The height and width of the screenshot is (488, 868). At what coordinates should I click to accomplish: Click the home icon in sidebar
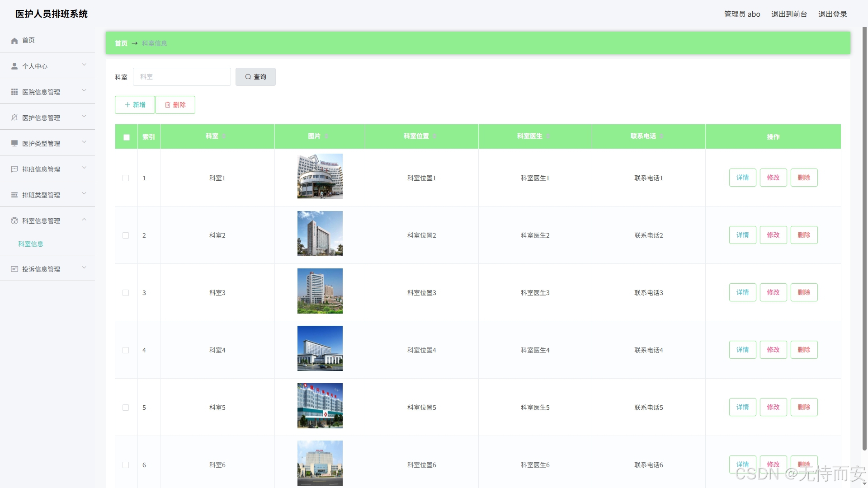click(14, 41)
